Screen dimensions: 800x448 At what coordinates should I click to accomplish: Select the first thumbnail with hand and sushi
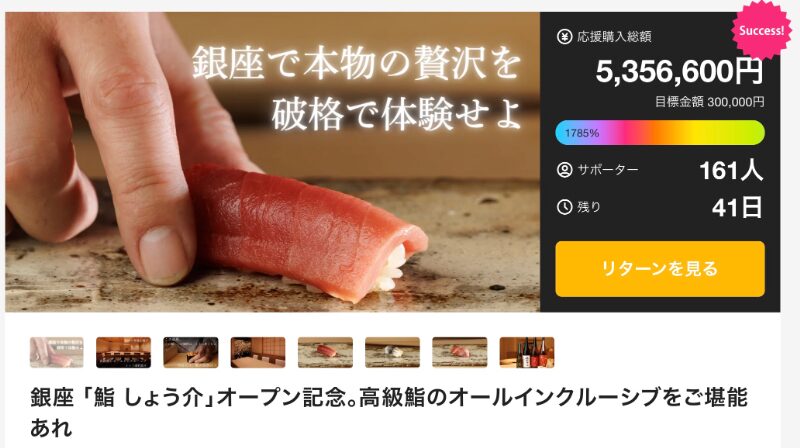(x=57, y=352)
